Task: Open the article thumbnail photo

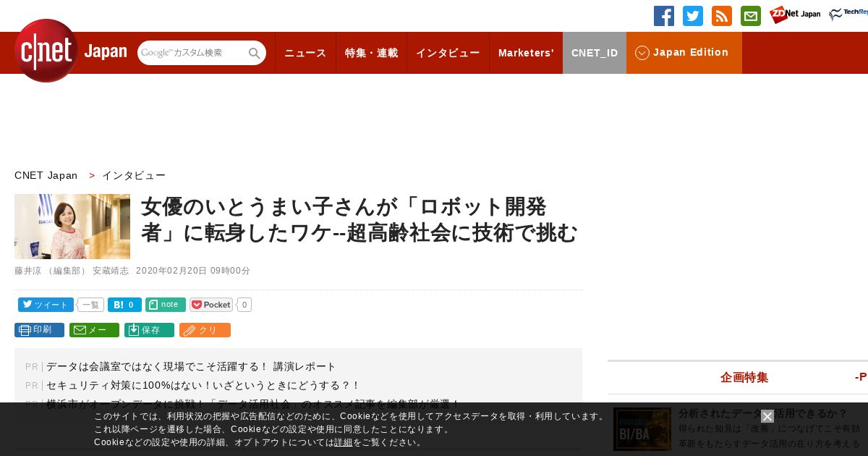Action: (72, 227)
